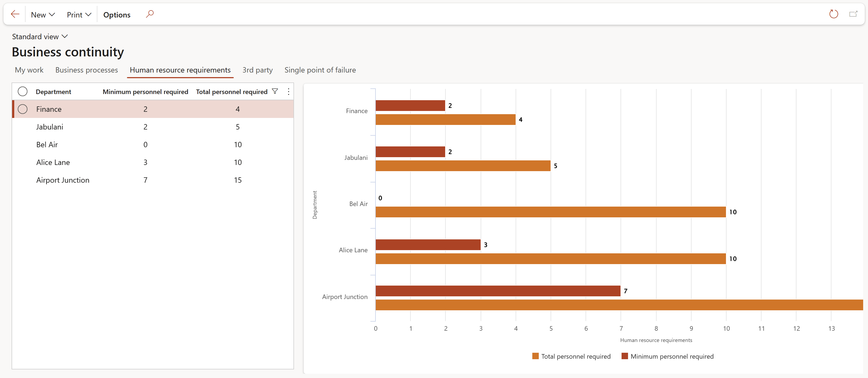Click the filter funnel icon in grid header
Viewport: 868px width, 378px height.
point(275,92)
